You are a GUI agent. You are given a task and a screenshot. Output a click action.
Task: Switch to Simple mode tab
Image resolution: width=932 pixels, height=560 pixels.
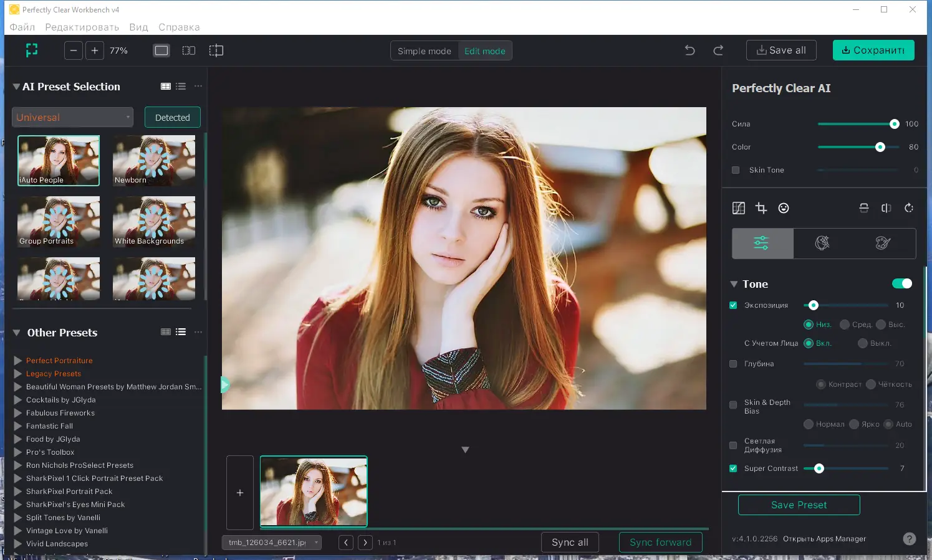click(424, 51)
